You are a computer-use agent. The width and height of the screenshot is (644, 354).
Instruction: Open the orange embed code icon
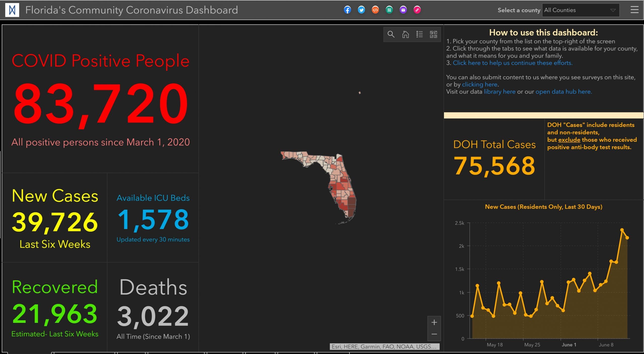click(375, 10)
